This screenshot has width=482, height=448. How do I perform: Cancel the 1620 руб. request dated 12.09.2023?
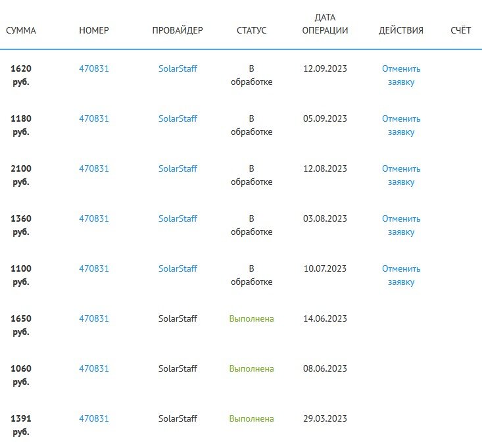click(x=401, y=75)
